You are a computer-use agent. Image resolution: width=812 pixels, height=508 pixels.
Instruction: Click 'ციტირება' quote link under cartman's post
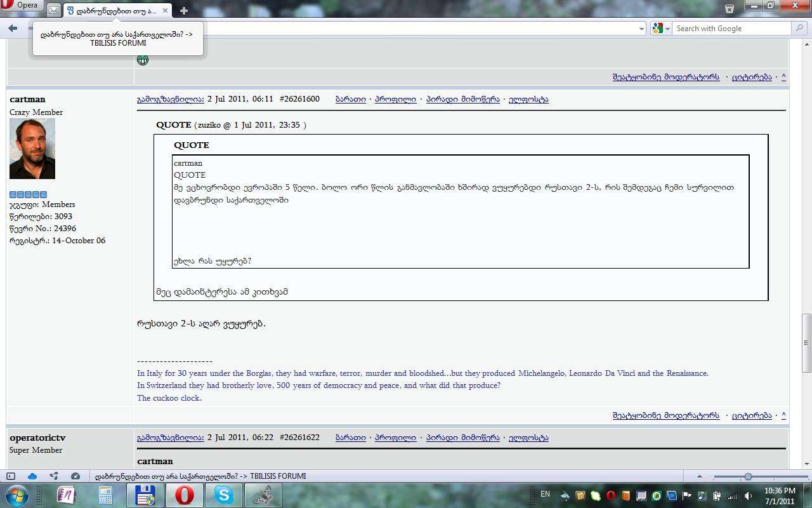(x=752, y=415)
